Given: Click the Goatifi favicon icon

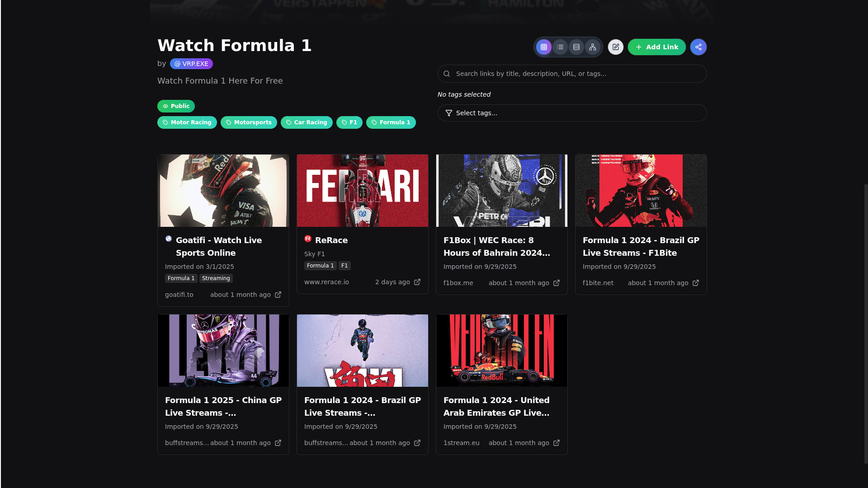Looking at the screenshot, I should 169,239.
